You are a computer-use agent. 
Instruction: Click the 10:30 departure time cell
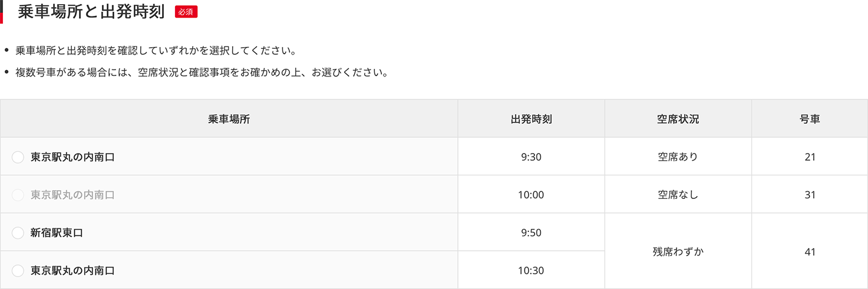click(x=531, y=270)
